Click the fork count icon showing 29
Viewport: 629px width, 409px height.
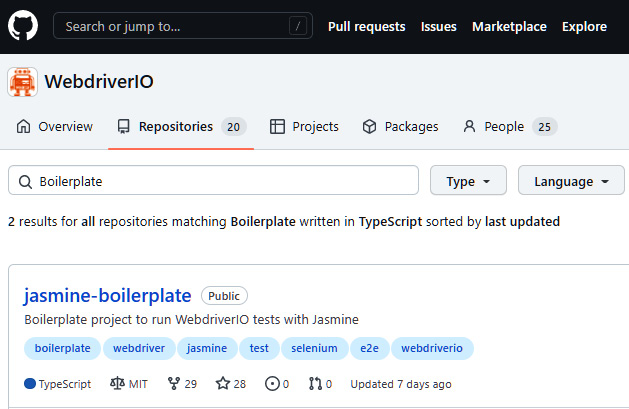click(174, 384)
